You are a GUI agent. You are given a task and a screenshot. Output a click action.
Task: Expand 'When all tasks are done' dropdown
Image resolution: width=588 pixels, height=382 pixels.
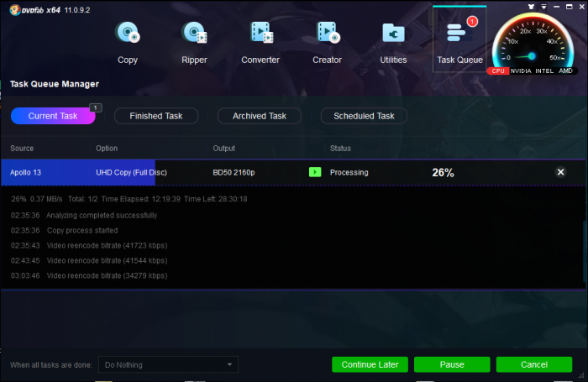point(168,365)
